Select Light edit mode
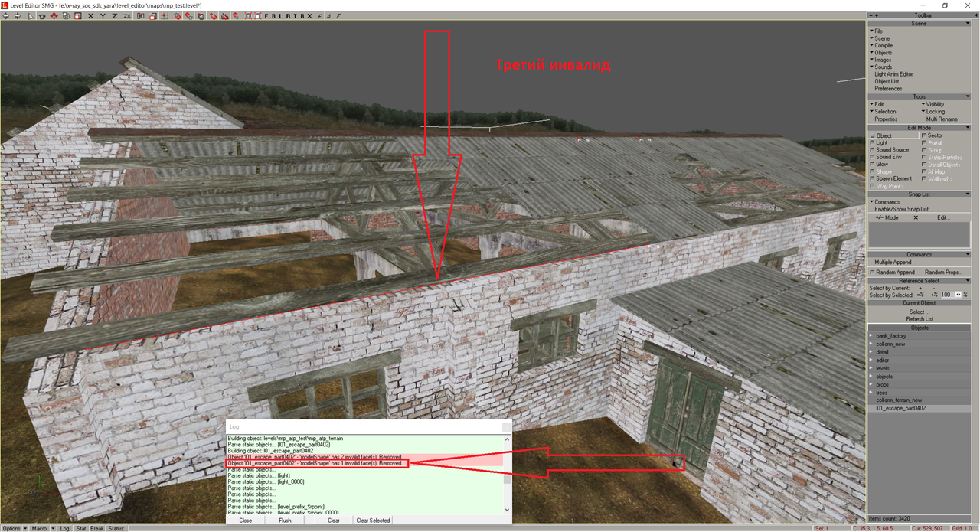Screen dimensions: 980x532 [x=880, y=142]
